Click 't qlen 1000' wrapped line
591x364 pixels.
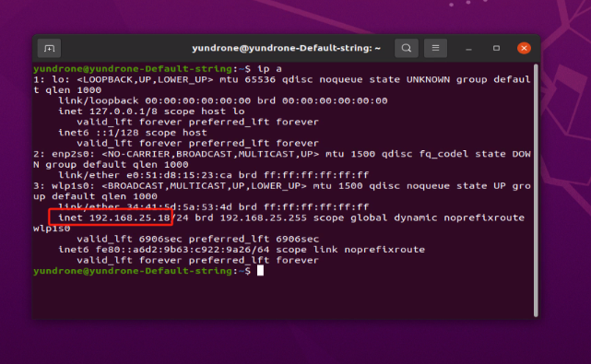point(67,90)
